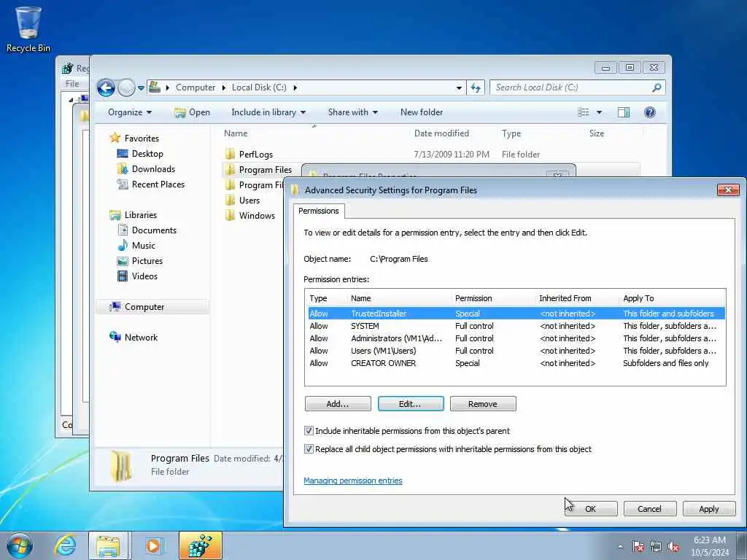747x560 pixels.
Task: Click the network tray icon
Action: coord(656,547)
